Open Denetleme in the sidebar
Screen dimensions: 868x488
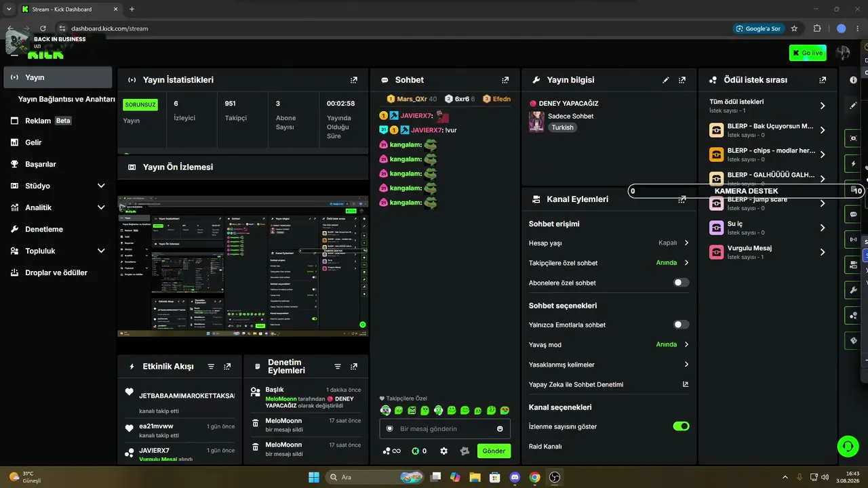[58, 229]
